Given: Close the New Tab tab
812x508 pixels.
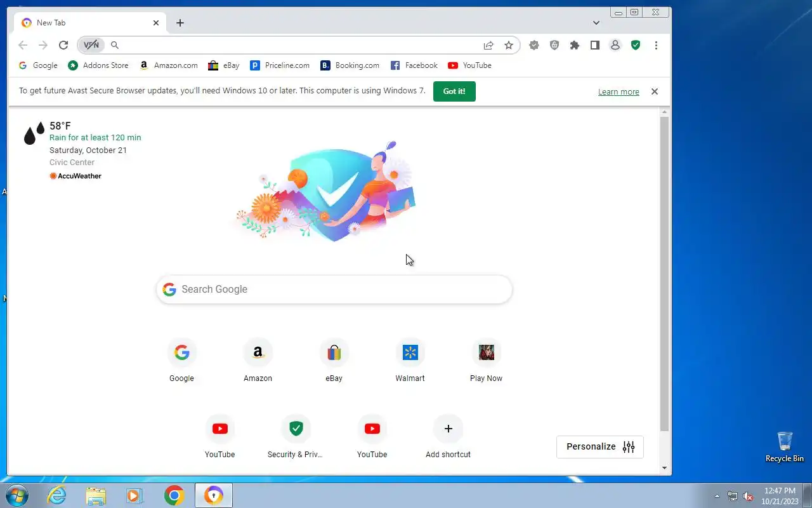Looking at the screenshot, I should 156,23.
